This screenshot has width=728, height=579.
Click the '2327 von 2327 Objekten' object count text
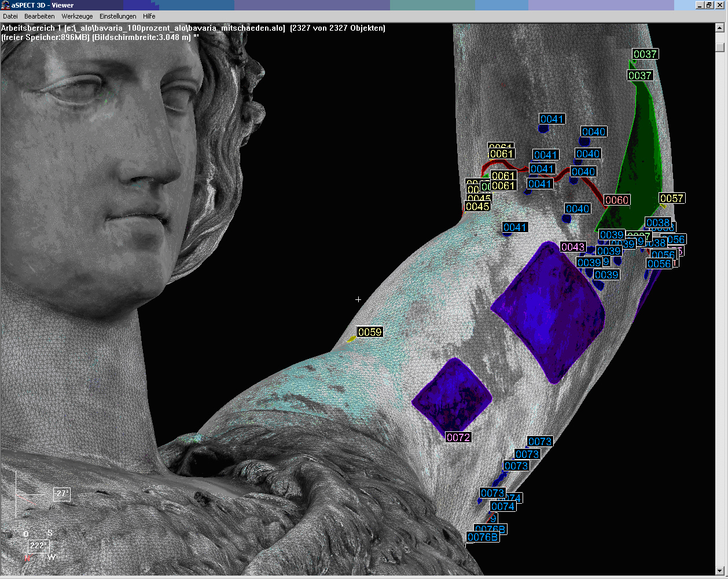[x=337, y=28]
